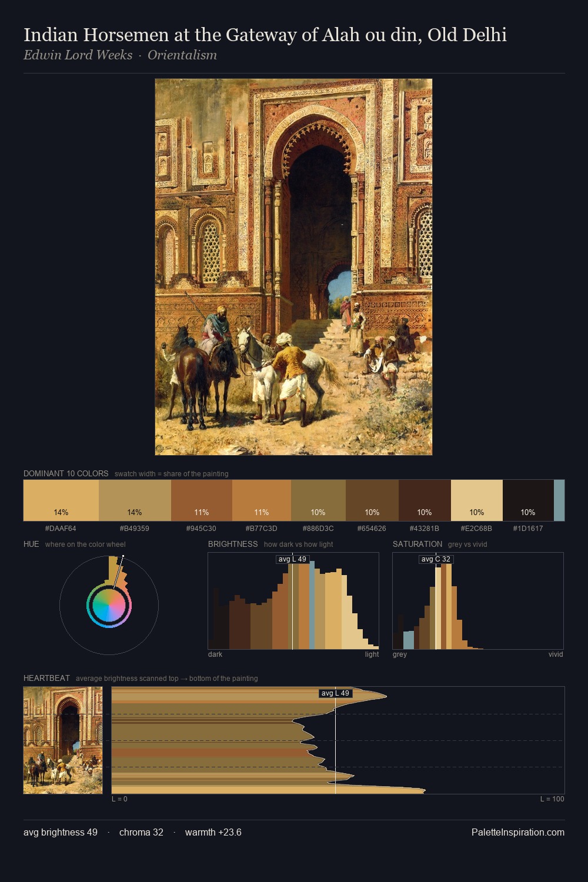Click the 'light' brightness axis label
The width and height of the screenshot is (588, 882).
pyautogui.click(x=372, y=654)
